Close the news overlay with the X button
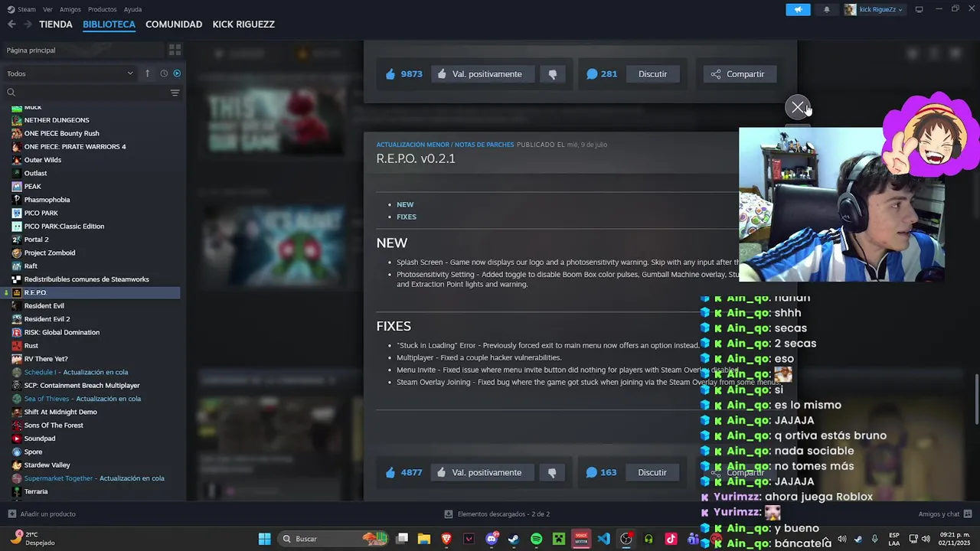This screenshot has height=551, width=980. pyautogui.click(x=798, y=108)
